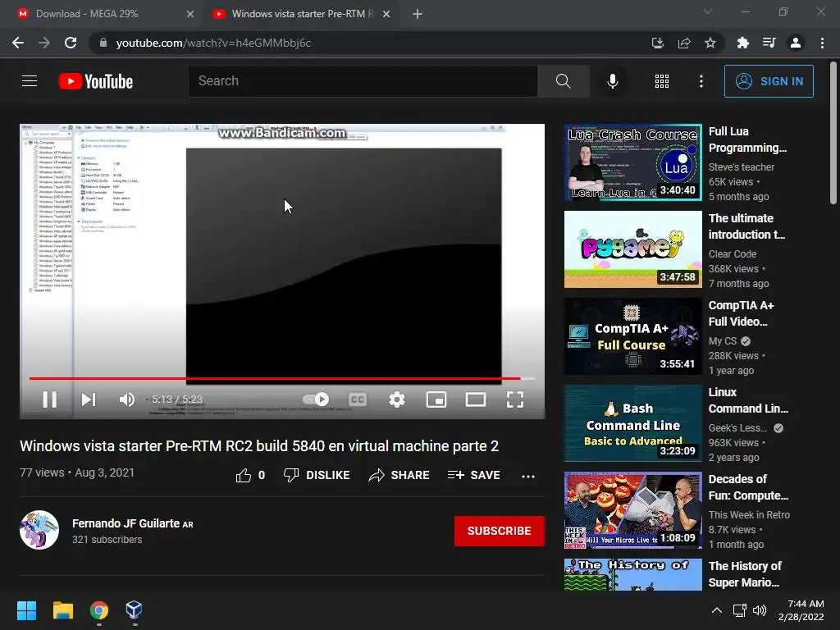
Task: Open The History of Super Mario title
Action: [x=745, y=574]
